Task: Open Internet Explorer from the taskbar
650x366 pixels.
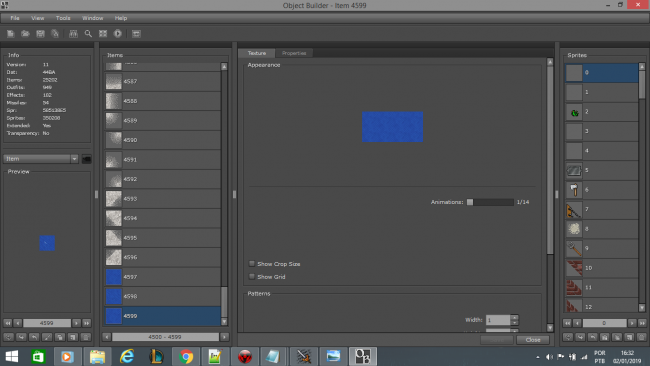Action: pyautogui.click(x=127, y=356)
